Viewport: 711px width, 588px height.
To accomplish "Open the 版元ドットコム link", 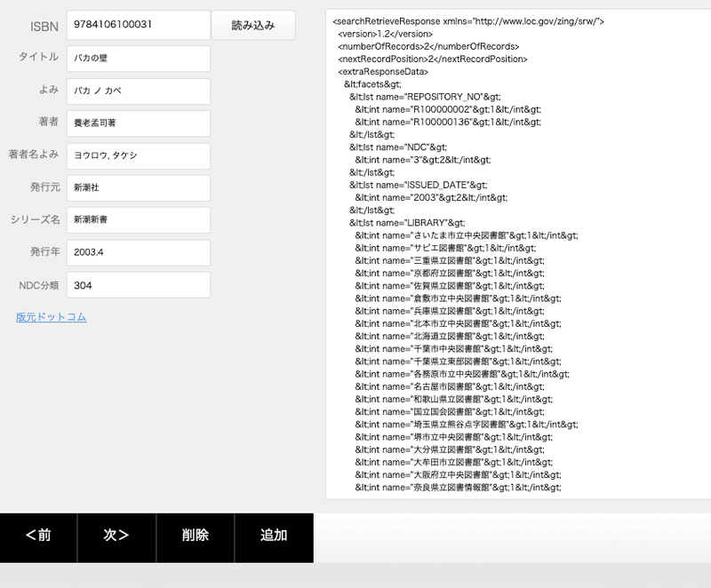I will pyautogui.click(x=52, y=317).
